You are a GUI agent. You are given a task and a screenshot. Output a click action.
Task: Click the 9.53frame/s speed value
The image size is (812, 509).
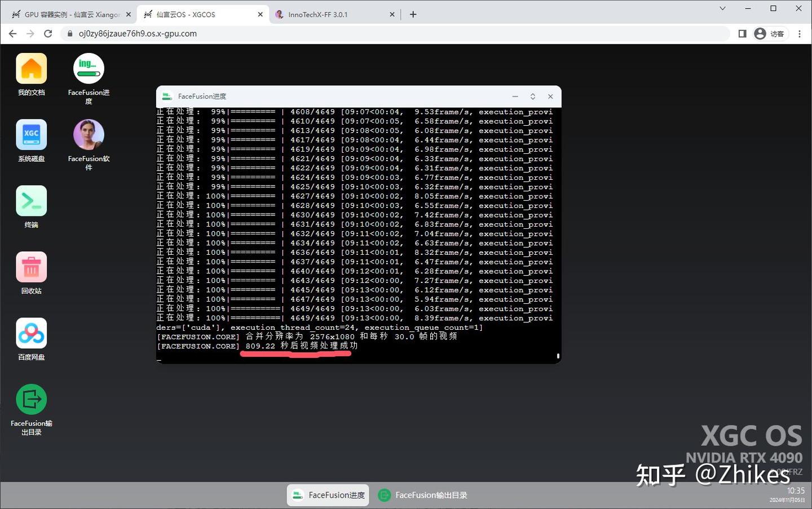(x=443, y=112)
